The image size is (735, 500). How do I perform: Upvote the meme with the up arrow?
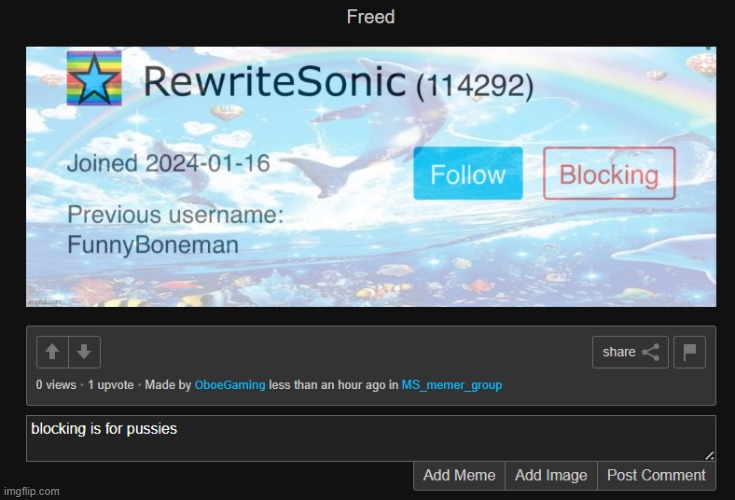pyautogui.click(x=52, y=352)
